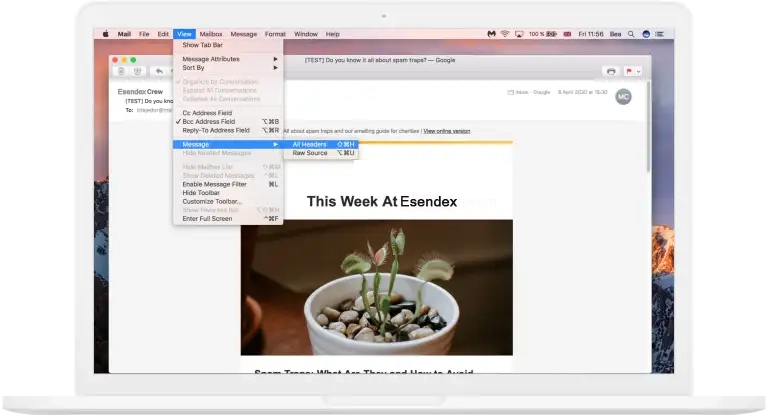Open the File menu

tap(144, 34)
